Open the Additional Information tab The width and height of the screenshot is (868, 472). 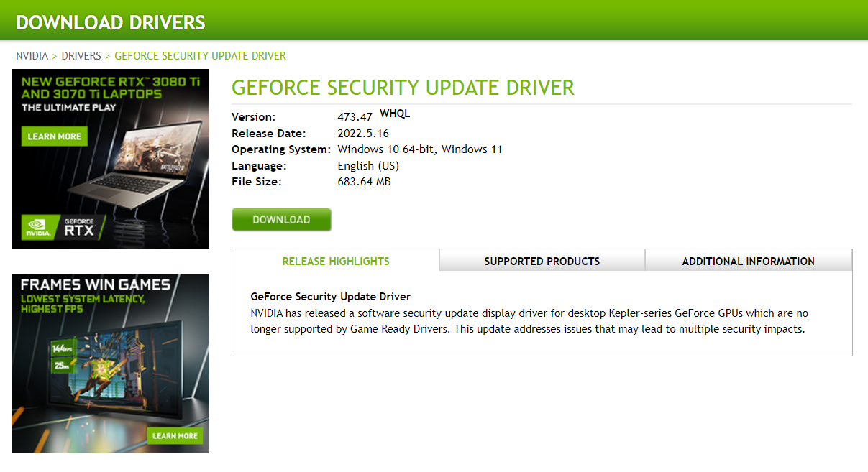[x=748, y=261]
